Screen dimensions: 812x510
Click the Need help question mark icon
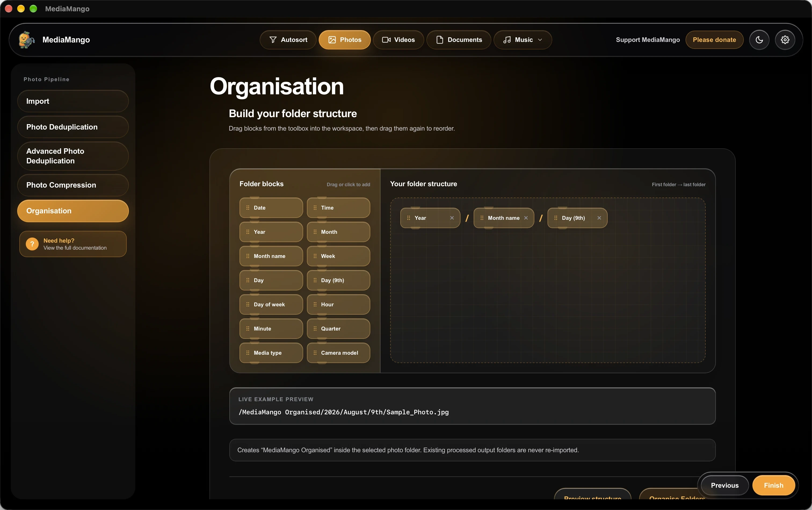pos(32,244)
